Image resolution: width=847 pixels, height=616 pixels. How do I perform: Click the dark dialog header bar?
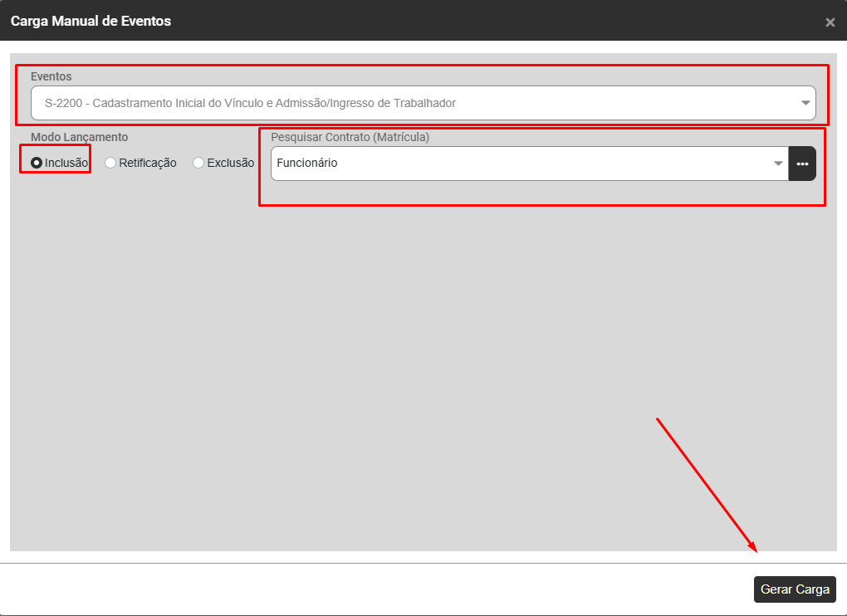[498, 21]
